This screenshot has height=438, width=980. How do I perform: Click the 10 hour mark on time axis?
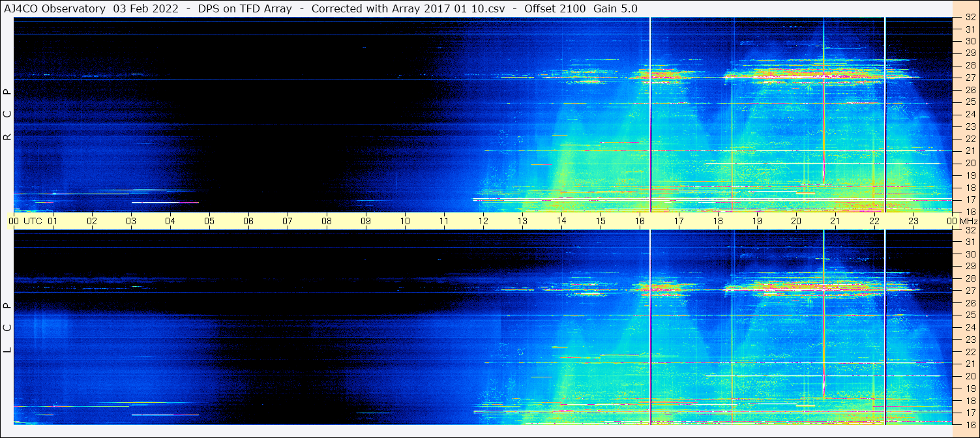pyautogui.click(x=405, y=221)
